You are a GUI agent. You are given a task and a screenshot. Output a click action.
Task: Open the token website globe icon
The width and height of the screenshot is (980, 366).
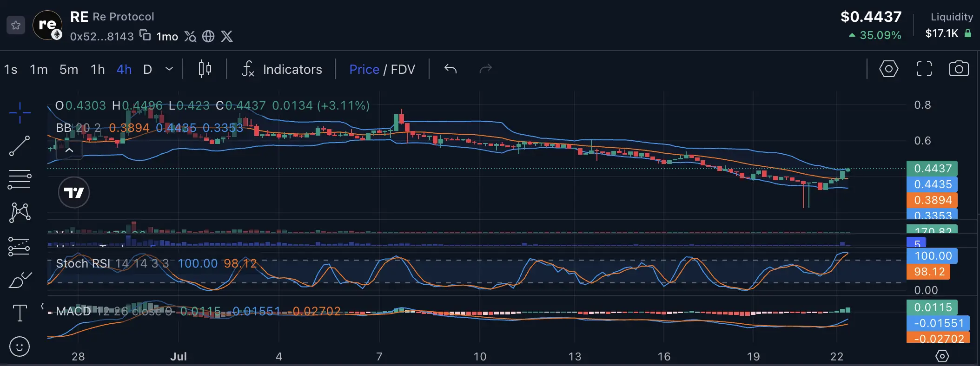(x=208, y=36)
